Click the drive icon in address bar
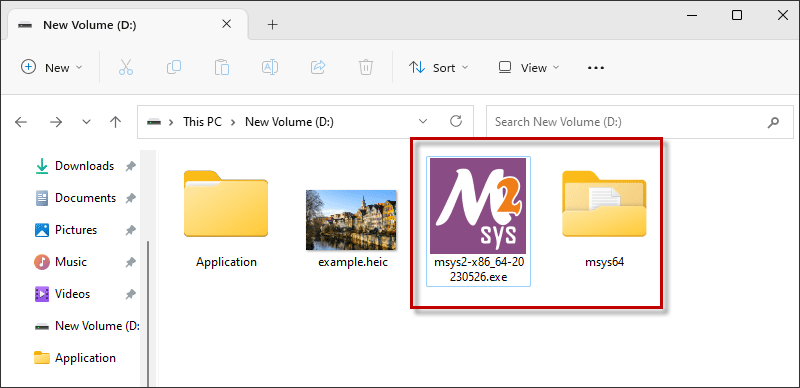The width and height of the screenshot is (800, 388). tap(154, 122)
